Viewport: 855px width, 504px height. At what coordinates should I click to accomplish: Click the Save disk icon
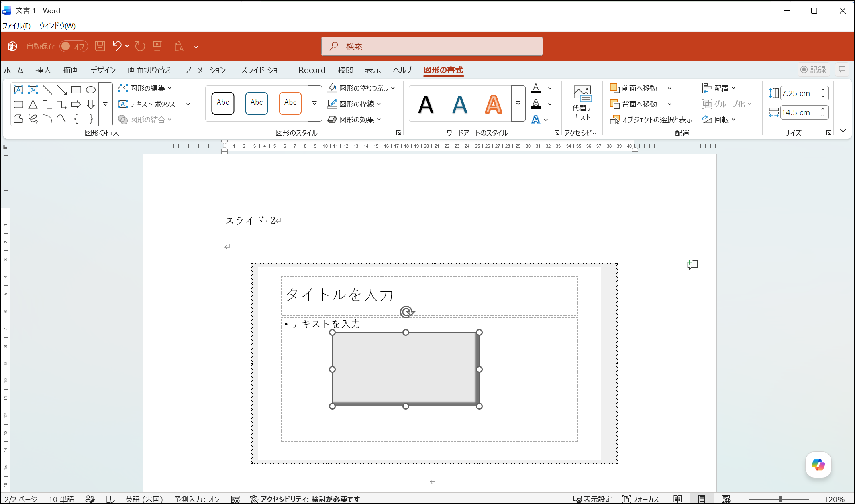click(x=100, y=46)
